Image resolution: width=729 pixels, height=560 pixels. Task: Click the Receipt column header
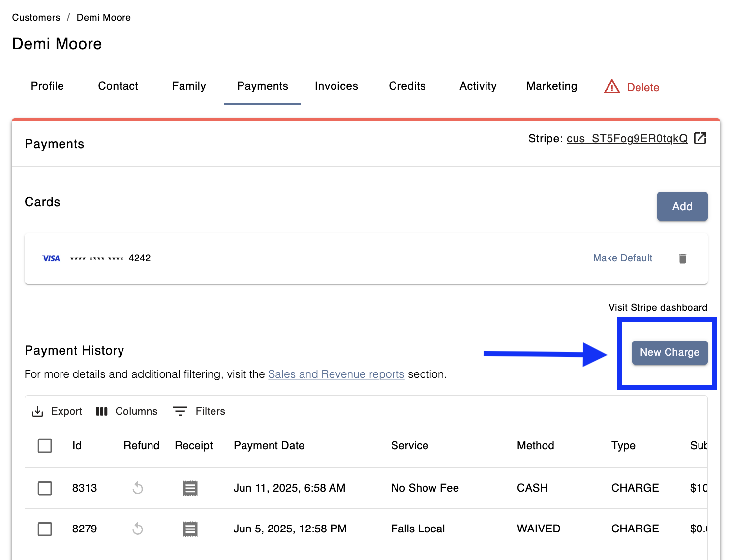click(194, 446)
